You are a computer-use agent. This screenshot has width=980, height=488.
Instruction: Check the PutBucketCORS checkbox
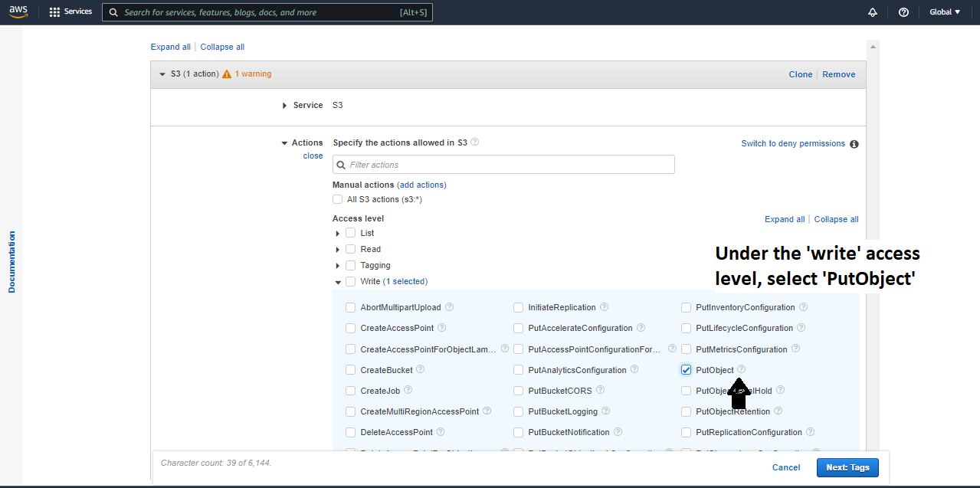pos(519,391)
